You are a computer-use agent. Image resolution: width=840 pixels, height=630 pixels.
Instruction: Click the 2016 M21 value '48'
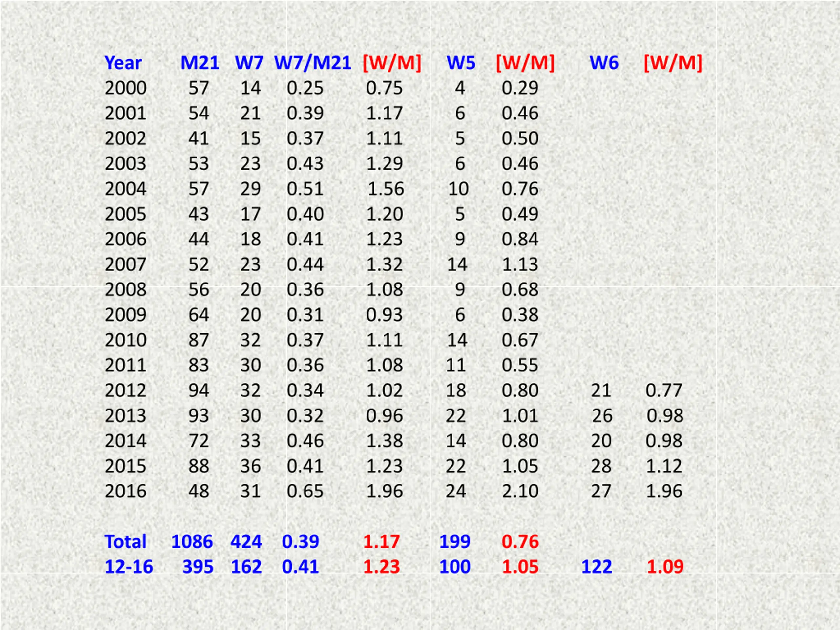[199, 491]
